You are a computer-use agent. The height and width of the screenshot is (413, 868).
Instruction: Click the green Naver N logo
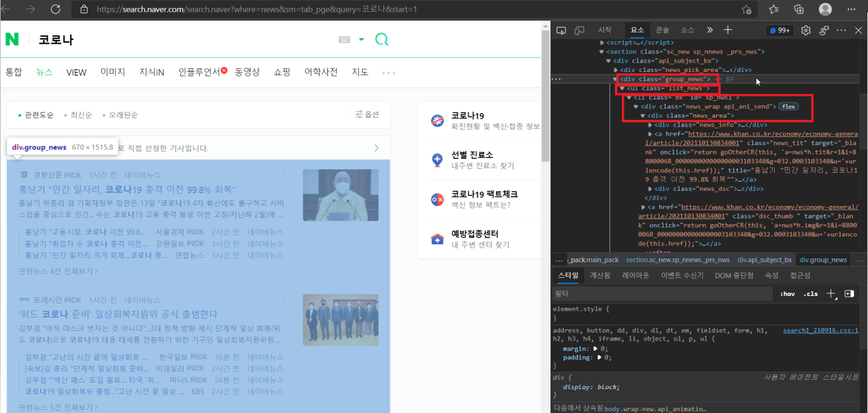click(x=12, y=39)
